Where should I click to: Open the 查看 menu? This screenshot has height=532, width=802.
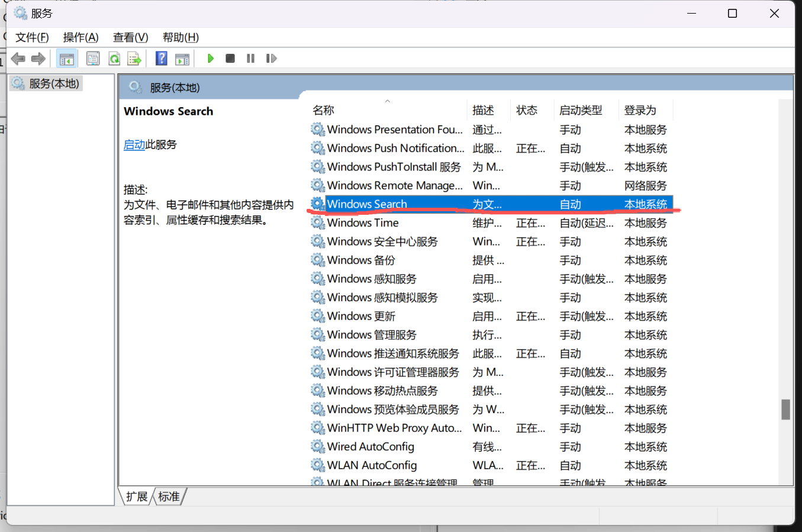point(130,37)
